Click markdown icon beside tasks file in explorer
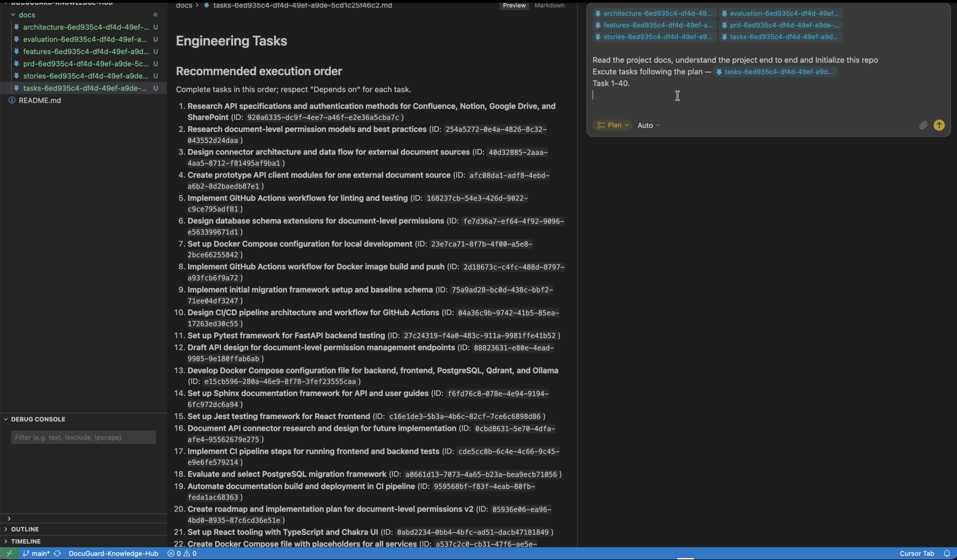The image size is (957, 560). (16, 88)
